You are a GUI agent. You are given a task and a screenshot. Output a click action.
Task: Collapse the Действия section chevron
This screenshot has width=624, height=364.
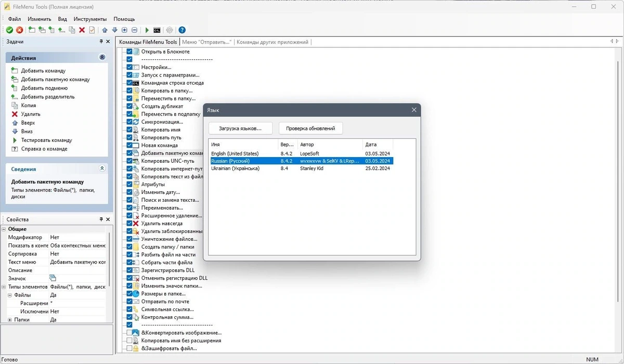click(x=102, y=58)
